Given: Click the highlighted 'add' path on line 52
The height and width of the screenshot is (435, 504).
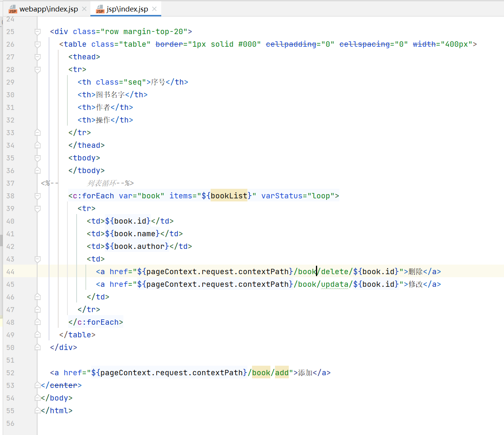Looking at the screenshot, I should coord(282,373).
